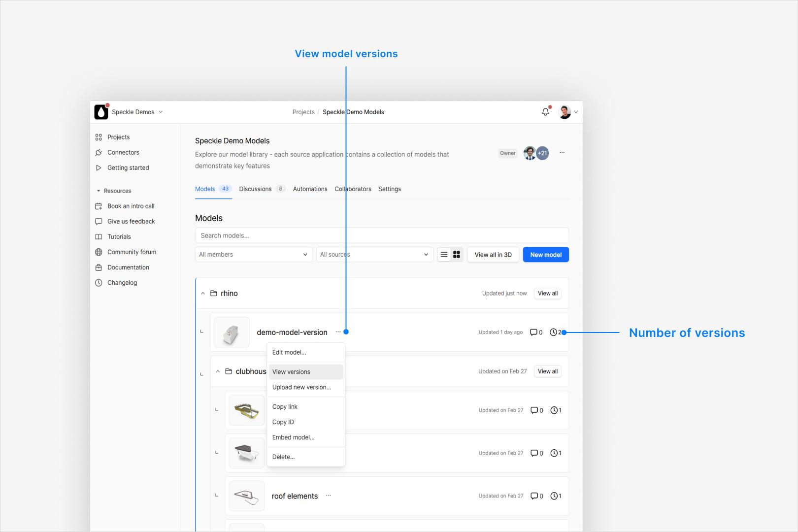
Task: Open the user avatar menu
Action: (565, 112)
